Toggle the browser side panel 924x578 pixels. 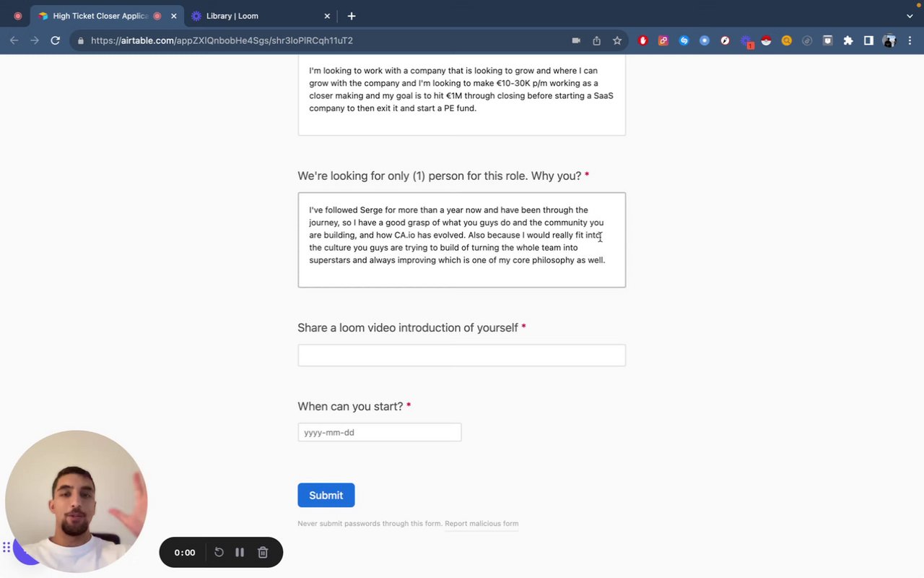click(869, 40)
